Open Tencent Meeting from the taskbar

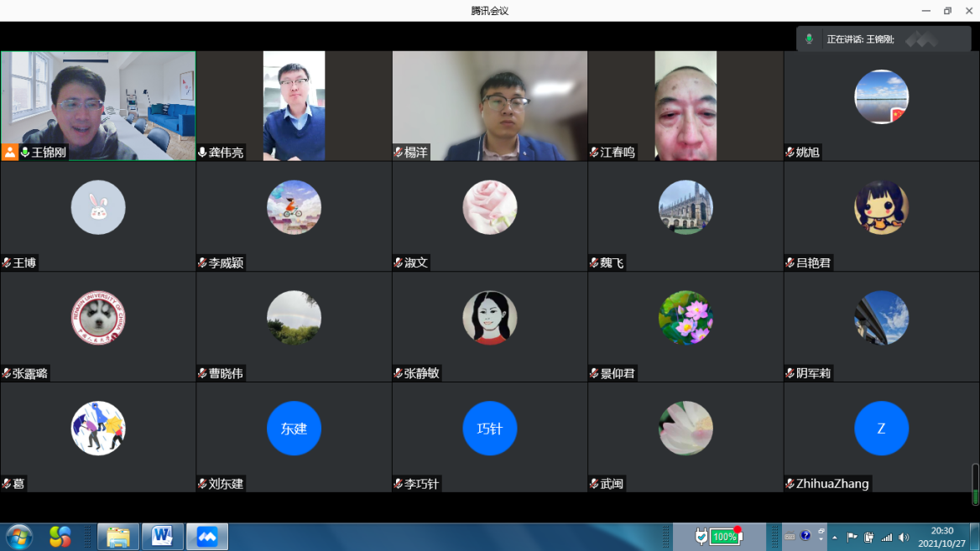click(x=206, y=536)
